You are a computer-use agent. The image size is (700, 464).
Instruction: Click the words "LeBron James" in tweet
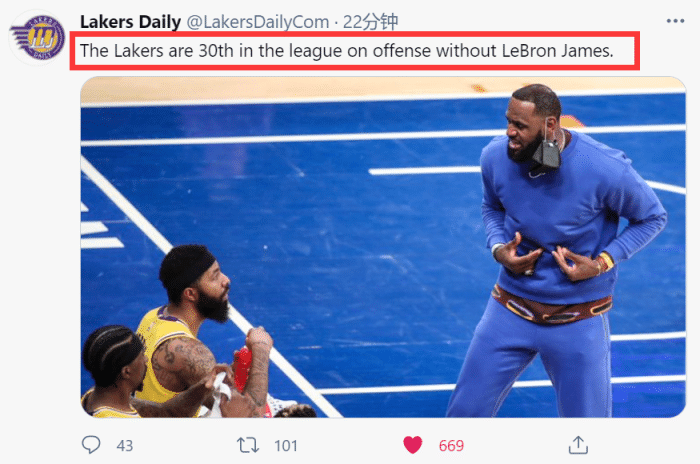[x=557, y=51]
